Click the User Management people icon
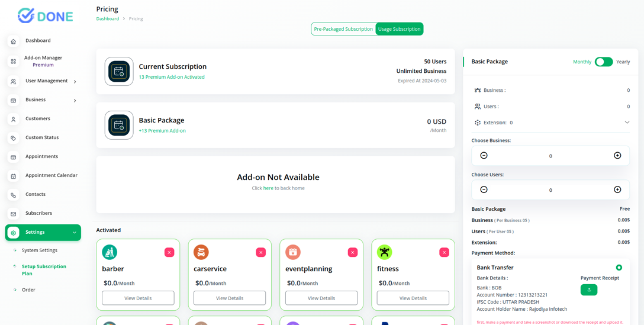This screenshot has width=644, height=325. pos(13,81)
